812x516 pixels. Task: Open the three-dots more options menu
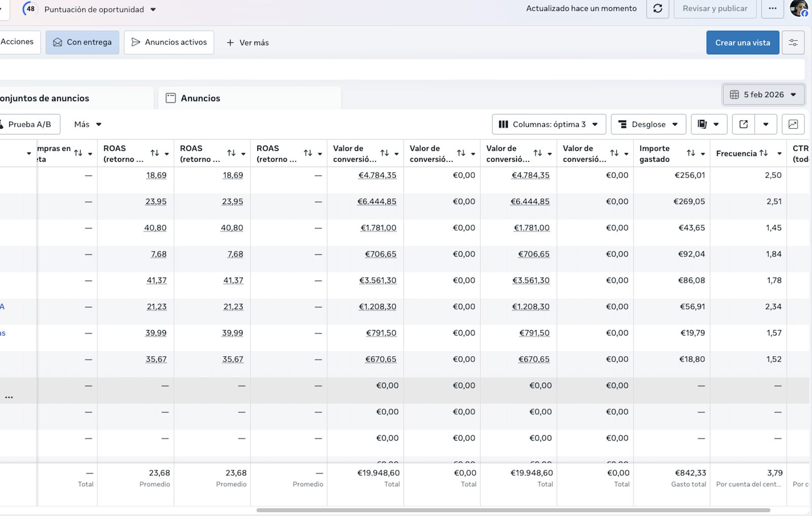coord(772,9)
